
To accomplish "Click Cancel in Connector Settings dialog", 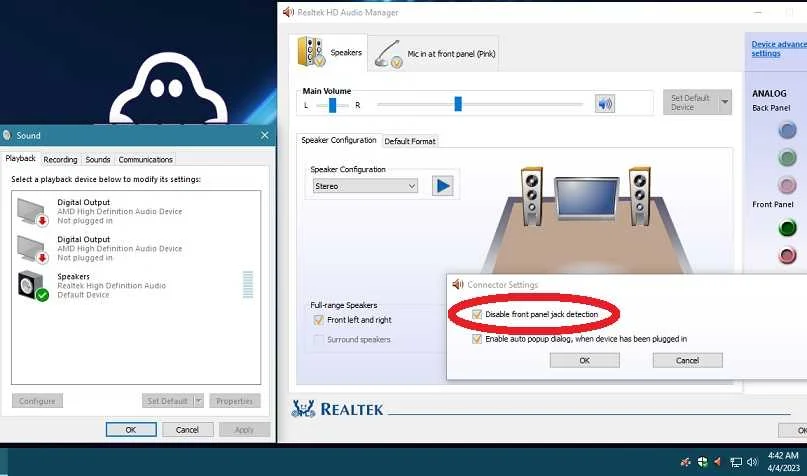I will coord(688,360).
